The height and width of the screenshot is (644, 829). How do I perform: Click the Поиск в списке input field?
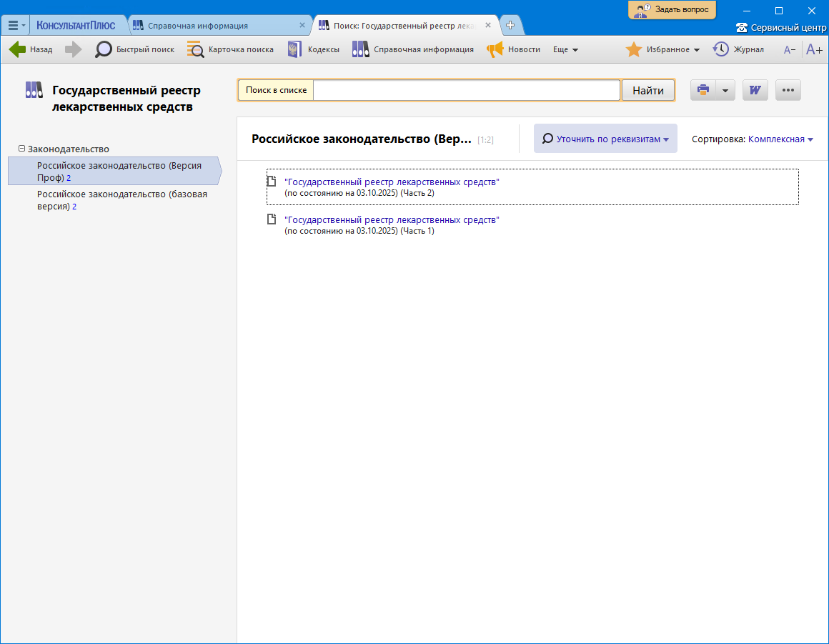466,90
